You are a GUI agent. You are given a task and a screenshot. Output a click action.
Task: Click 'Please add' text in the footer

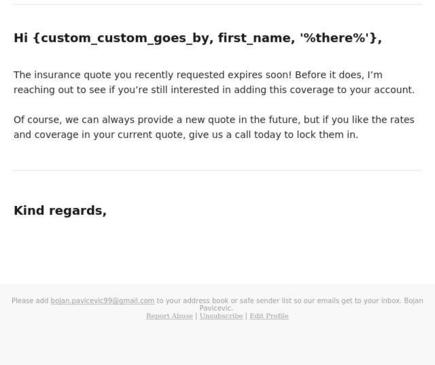[x=30, y=301]
